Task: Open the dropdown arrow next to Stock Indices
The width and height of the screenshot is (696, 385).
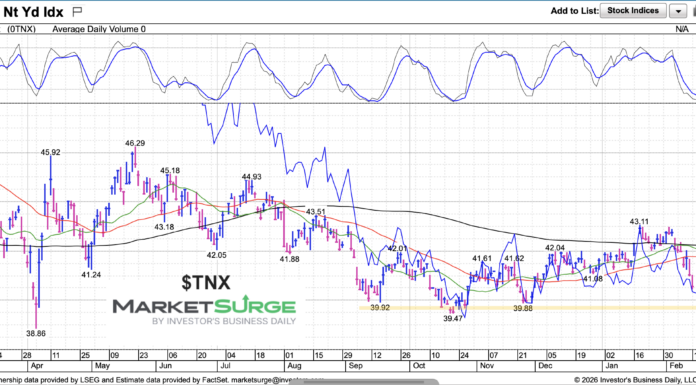Action: click(678, 11)
